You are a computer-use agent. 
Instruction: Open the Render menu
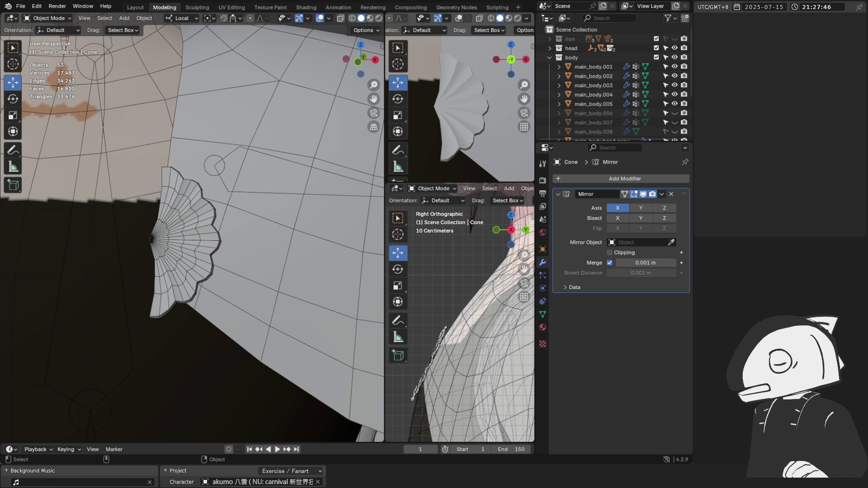57,6
